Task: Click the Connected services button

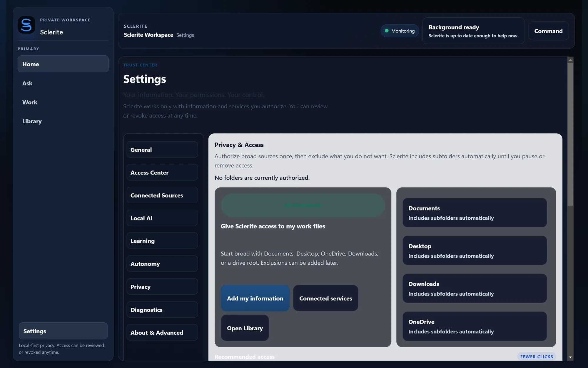Action: 325,298
